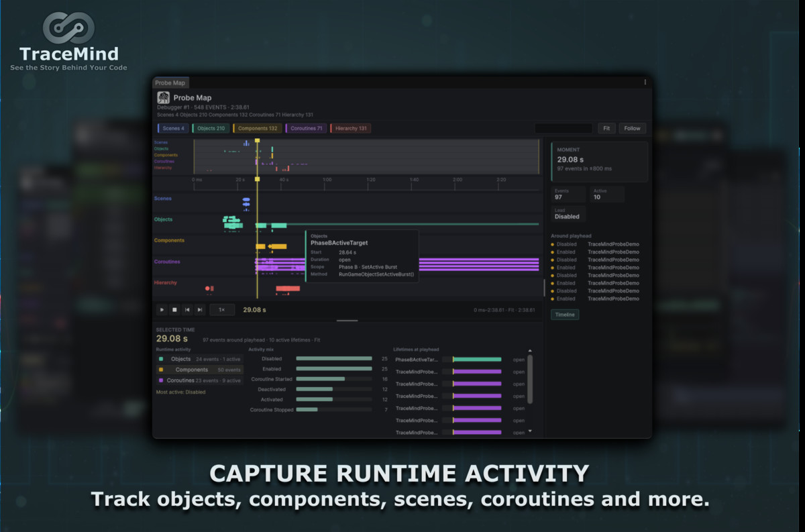805x532 pixels.
Task: Click the long green Objects lifetime bar
Action: pos(413,224)
